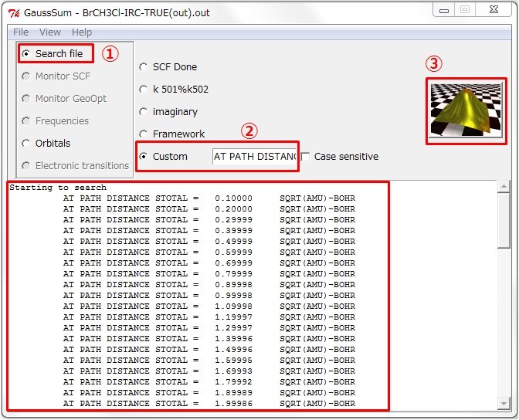This screenshot has width=519, height=420.
Task: Click the 'Starting to search' output line
Action: pyautogui.click(x=58, y=188)
